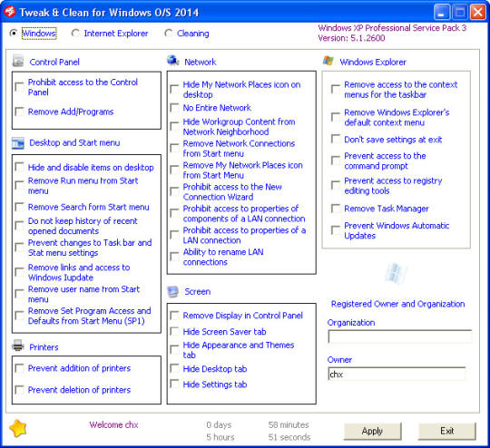Enable Prohibit access to LAN connection components properties
This screenshot has height=448, width=490.
click(x=174, y=213)
